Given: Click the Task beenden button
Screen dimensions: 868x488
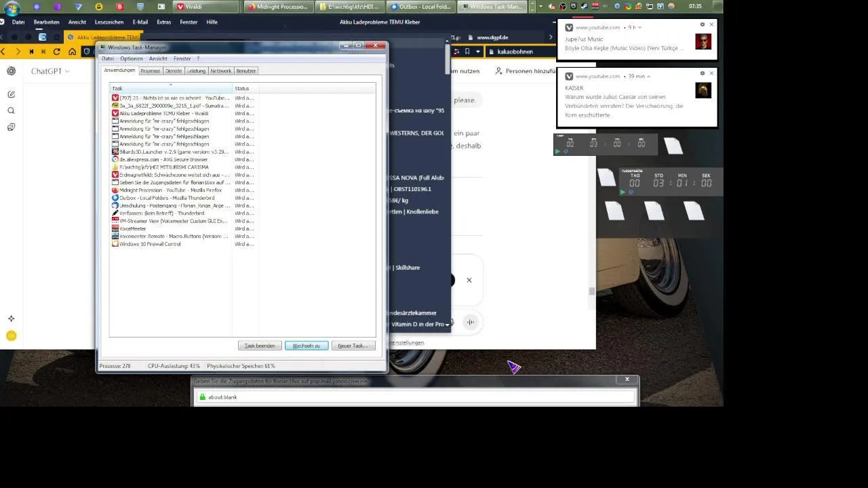Looking at the screenshot, I should (260, 346).
